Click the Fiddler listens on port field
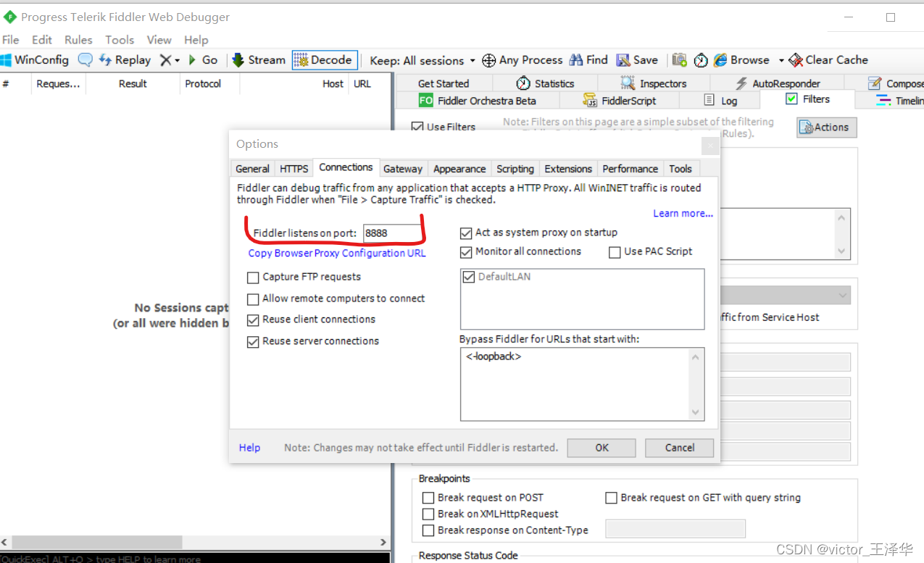This screenshot has width=924, height=563. 392,233
